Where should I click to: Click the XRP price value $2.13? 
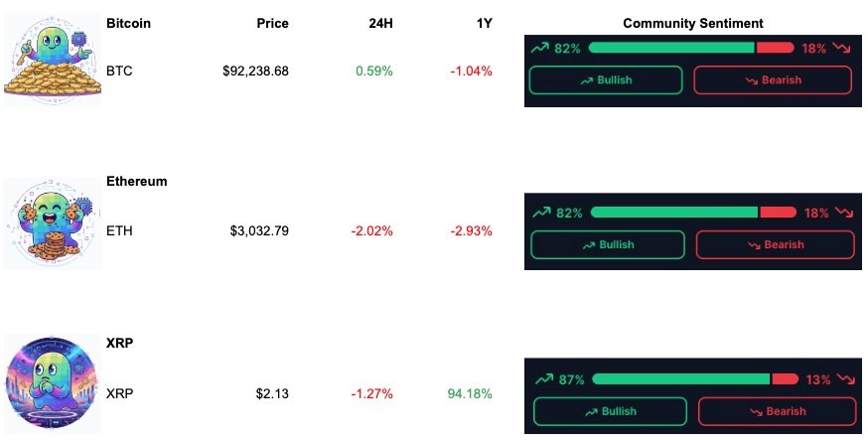[272, 394]
